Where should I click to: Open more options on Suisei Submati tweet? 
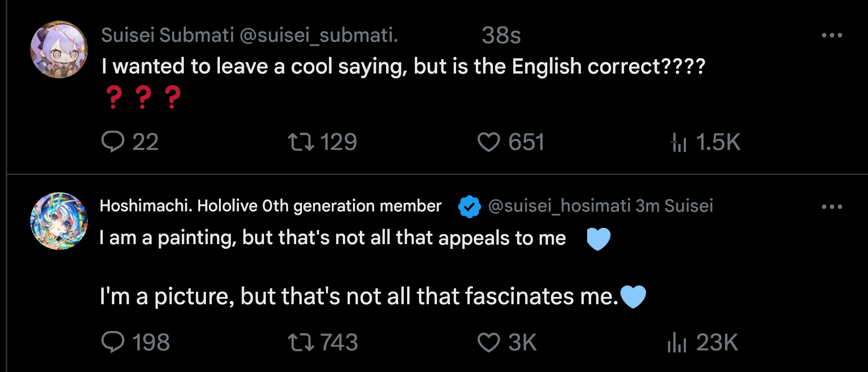click(832, 35)
